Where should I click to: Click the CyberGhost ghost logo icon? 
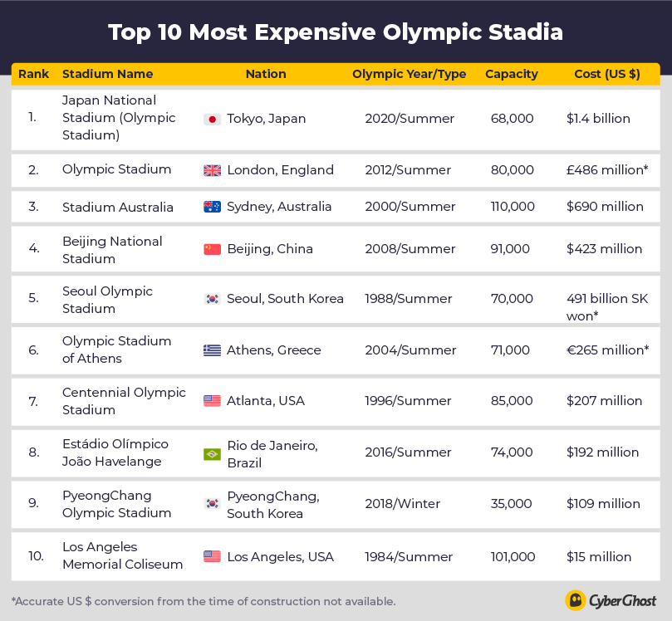576,600
